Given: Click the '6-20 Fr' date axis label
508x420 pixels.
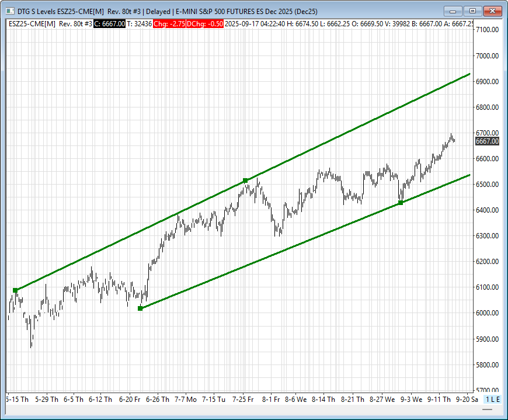Looking at the screenshot, I should [x=130, y=399].
